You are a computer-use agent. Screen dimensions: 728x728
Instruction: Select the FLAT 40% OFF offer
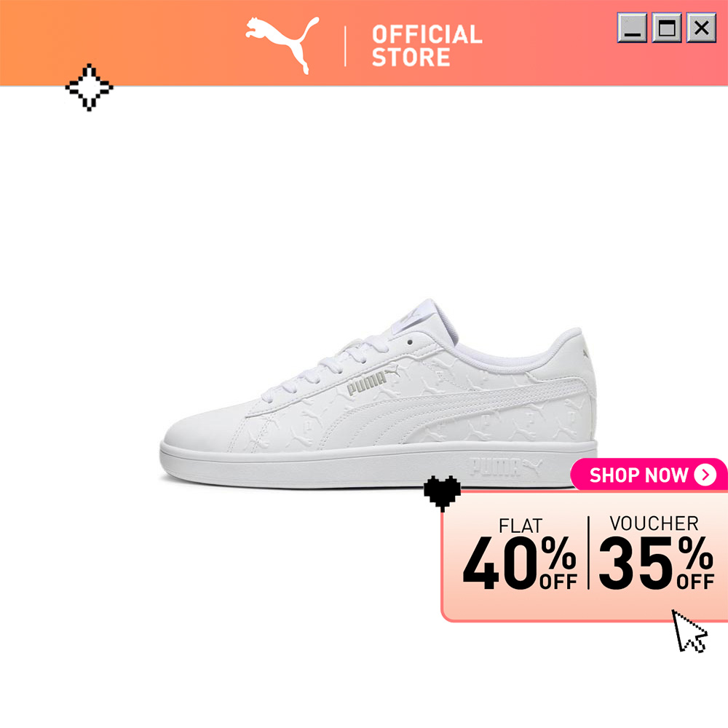(x=520, y=554)
